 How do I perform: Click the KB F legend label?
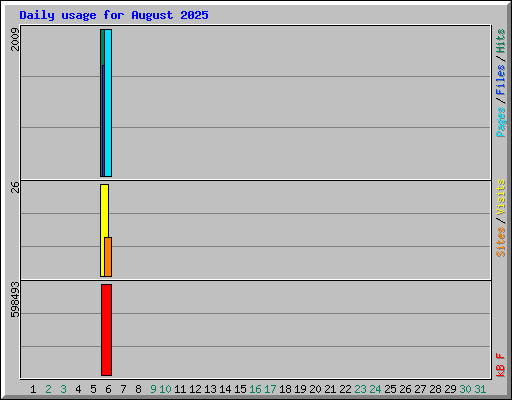[x=500, y=365]
